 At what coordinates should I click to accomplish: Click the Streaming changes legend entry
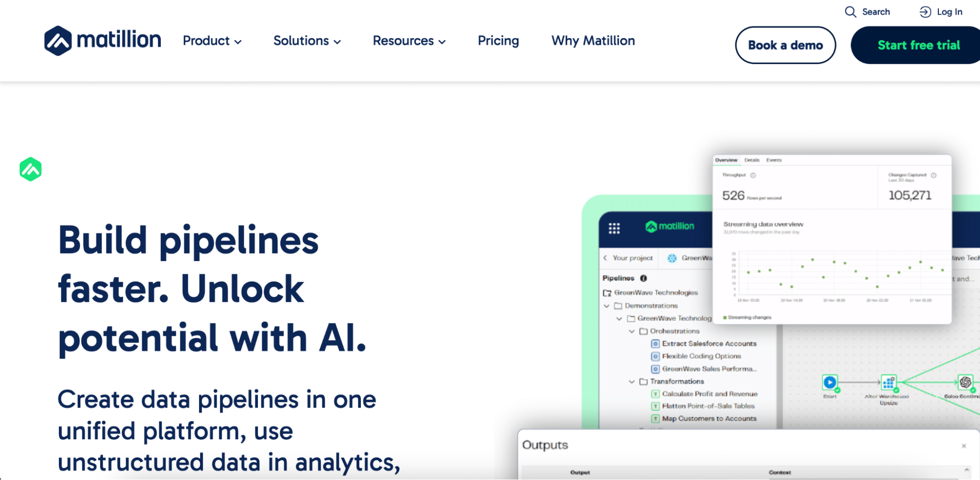click(x=747, y=318)
